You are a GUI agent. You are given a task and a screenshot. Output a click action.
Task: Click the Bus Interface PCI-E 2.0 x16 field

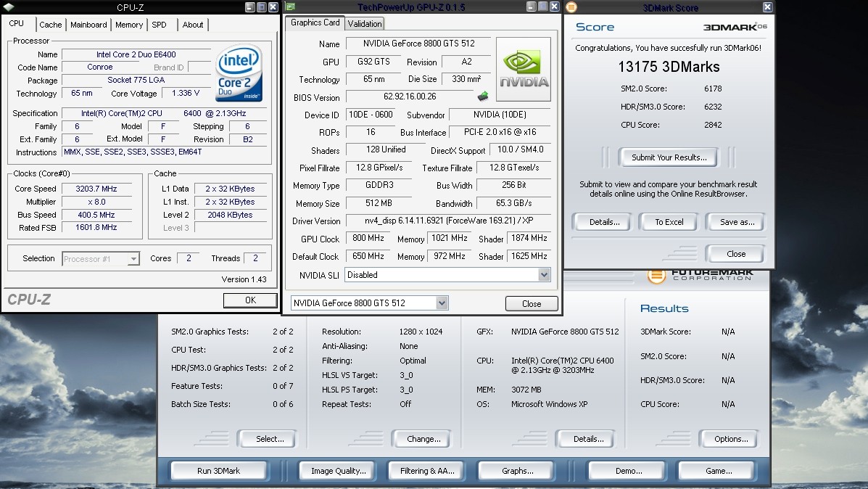(x=500, y=132)
